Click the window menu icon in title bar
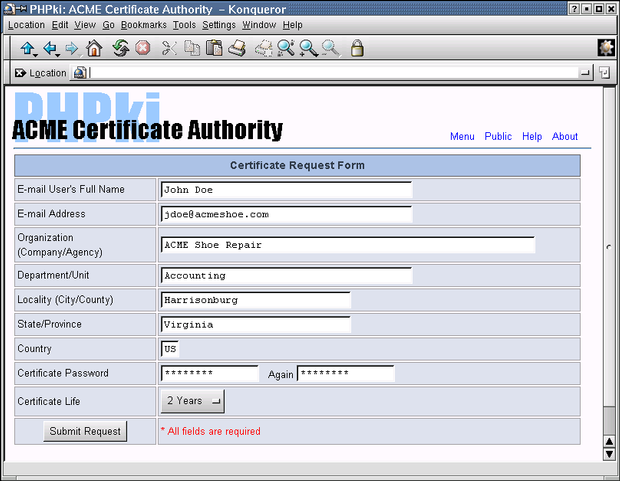The width and height of the screenshot is (620, 481). [x=9, y=8]
